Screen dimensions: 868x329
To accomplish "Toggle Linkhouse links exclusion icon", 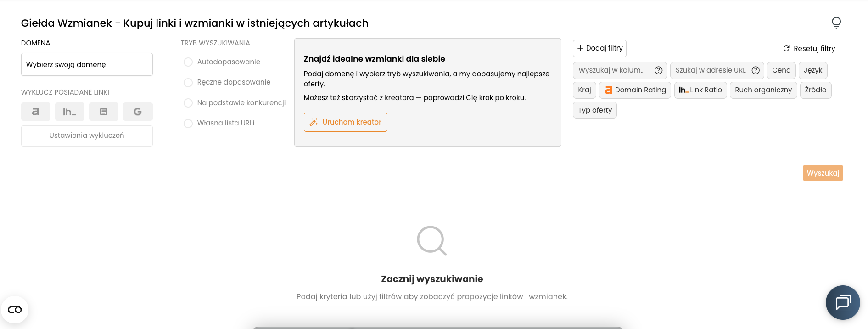I will 70,112.
